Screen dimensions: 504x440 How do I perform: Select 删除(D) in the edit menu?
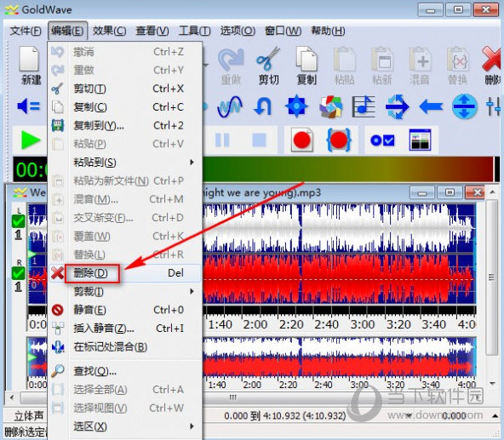tap(125, 273)
